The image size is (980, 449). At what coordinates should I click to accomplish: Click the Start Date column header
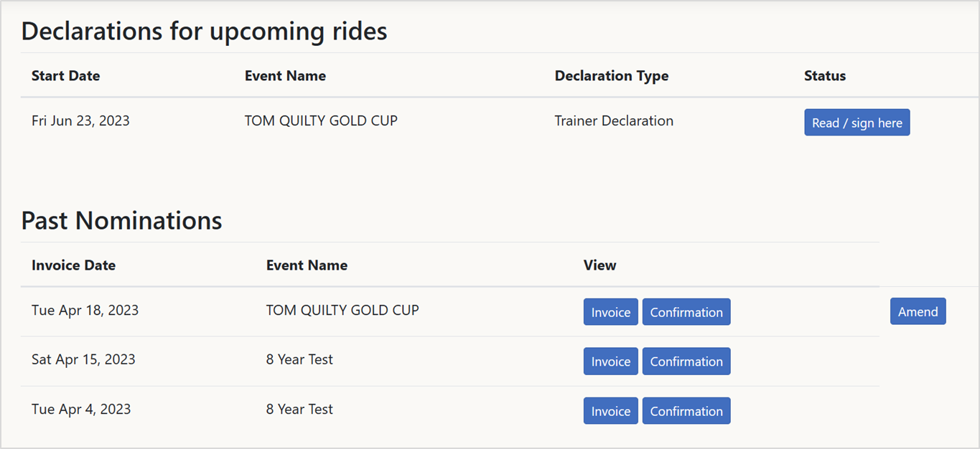point(66,75)
